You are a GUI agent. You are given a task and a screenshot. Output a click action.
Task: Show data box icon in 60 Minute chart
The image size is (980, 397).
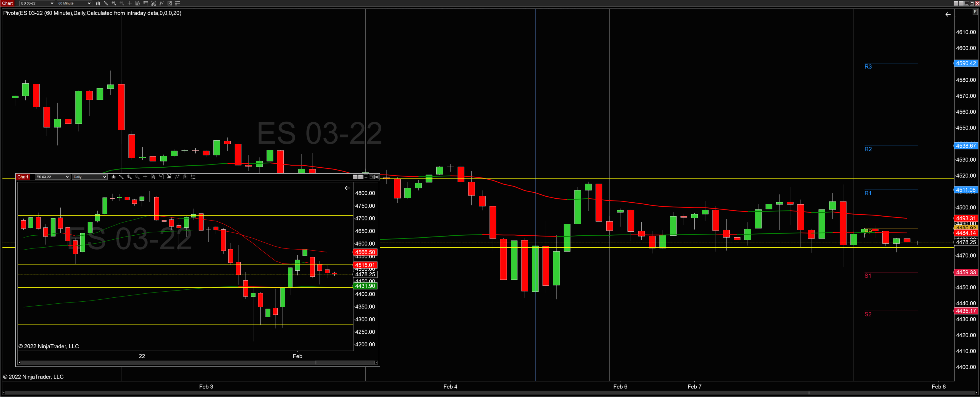(138, 3)
